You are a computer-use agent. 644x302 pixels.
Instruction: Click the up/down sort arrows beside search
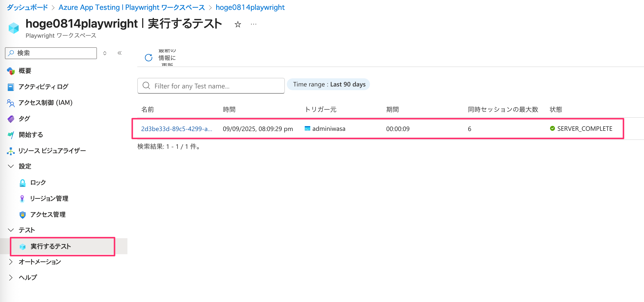(105, 53)
